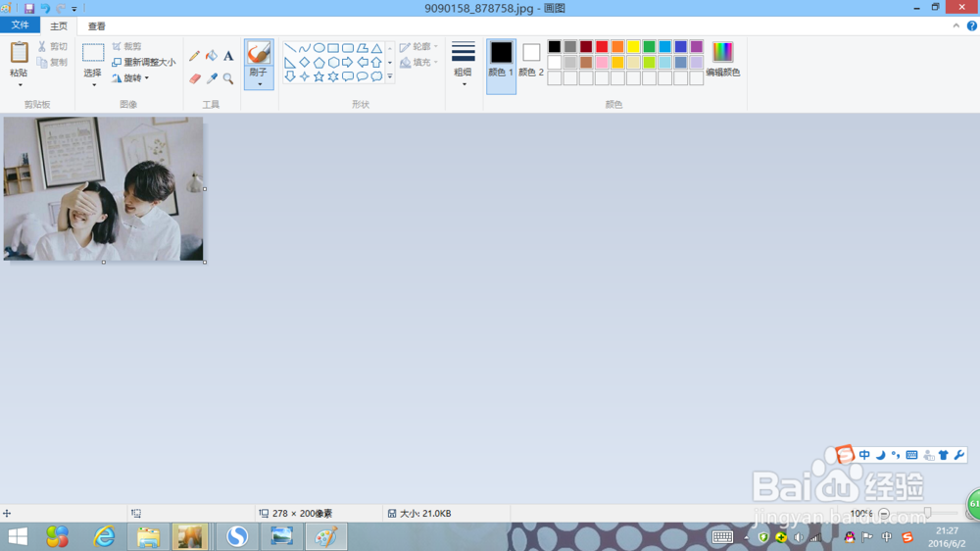
Task: Open the Windows Start button
Action: pyautogui.click(x=18, y=536)
